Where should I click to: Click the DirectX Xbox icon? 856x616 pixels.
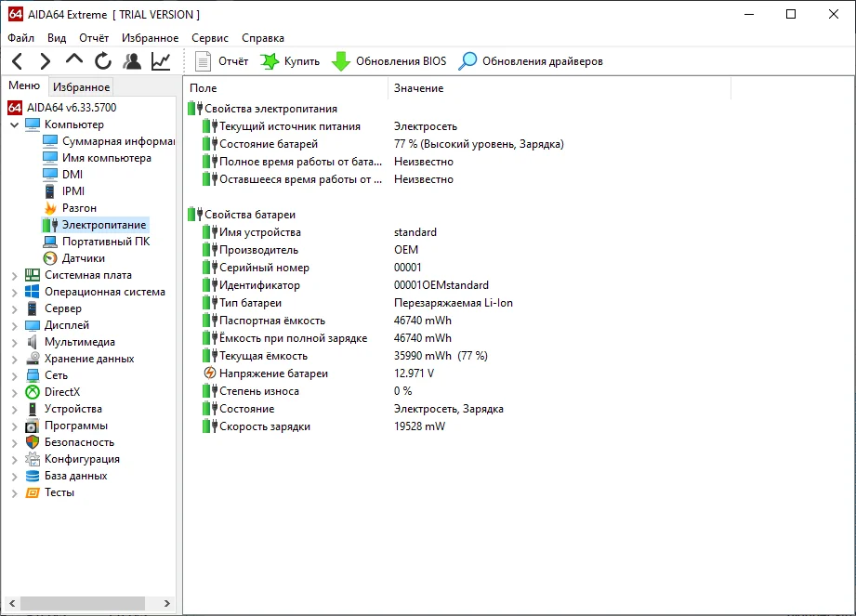point(33,392)
